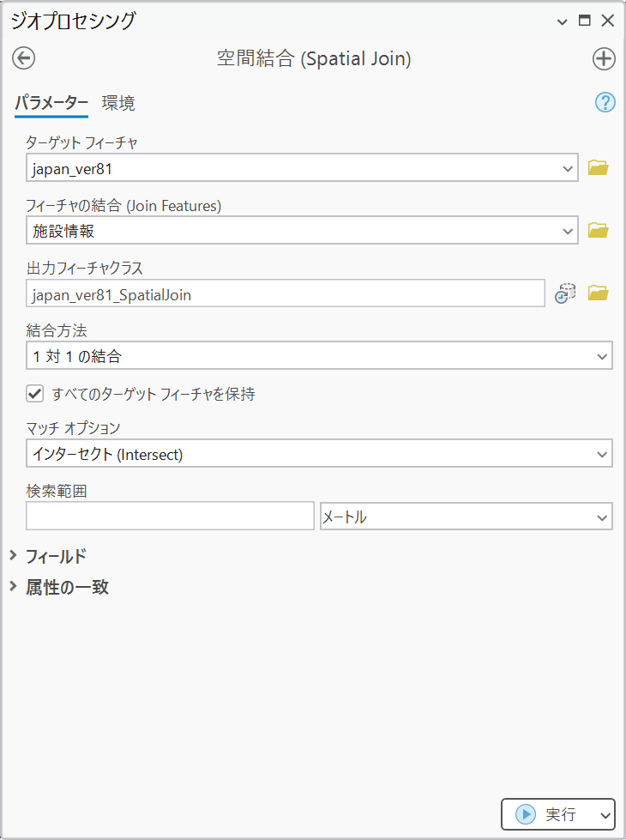Open the メートル unit dropdown
The width and height of the screenshot is (626, 840).
(x=600, y=517)
